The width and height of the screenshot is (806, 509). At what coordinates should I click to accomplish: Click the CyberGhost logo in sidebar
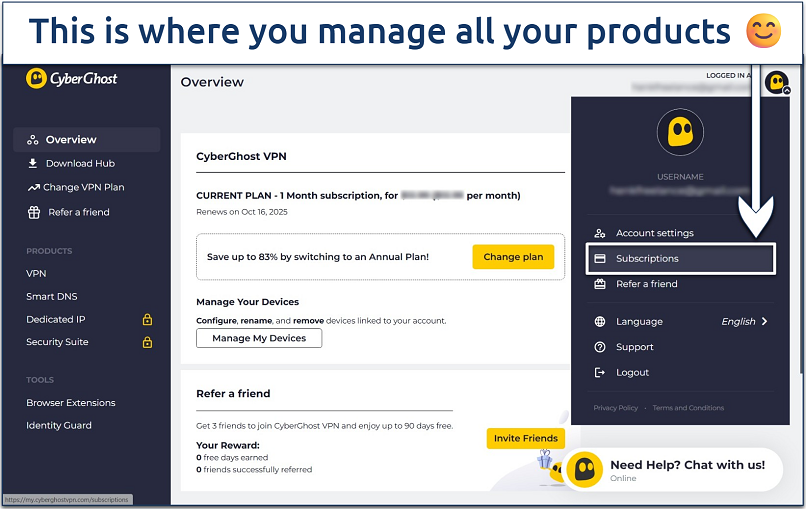[71, 79]
